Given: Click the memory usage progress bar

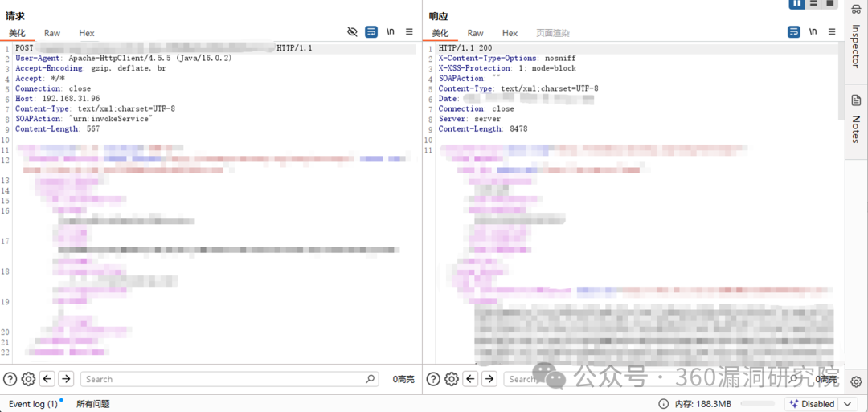Looking at the screenshot, I should 757,404.
